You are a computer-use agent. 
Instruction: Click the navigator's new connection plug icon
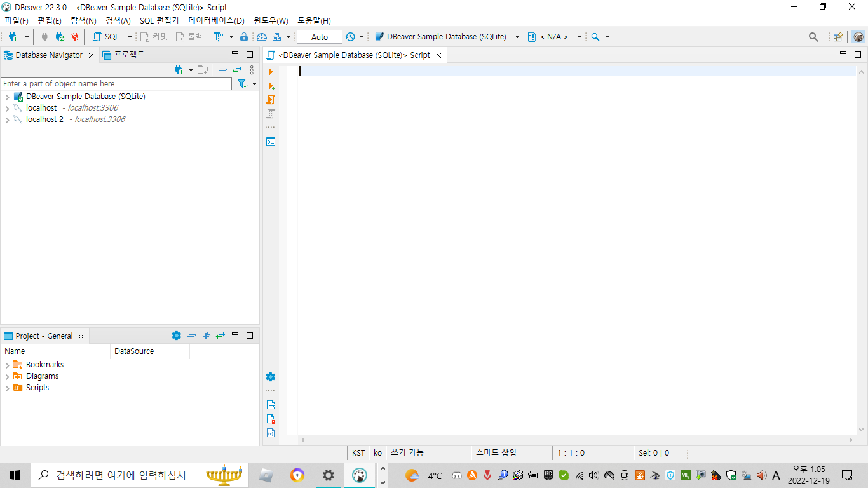tap(179, 70)
